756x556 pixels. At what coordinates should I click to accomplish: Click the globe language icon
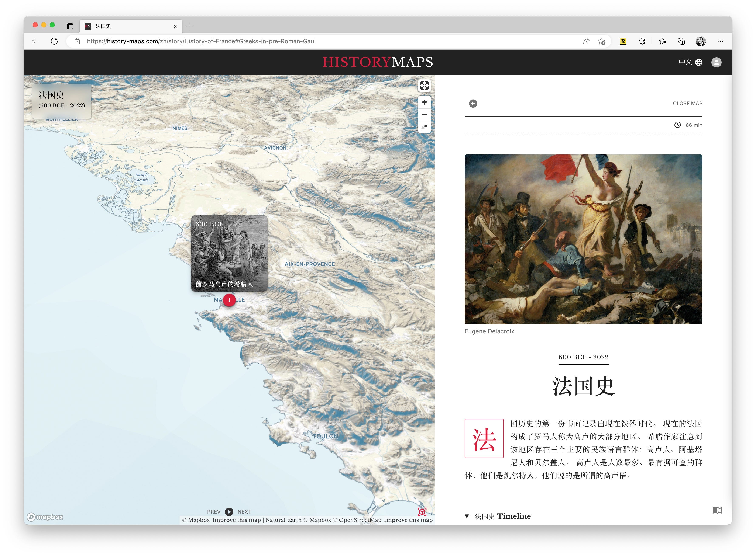pos(699,62)
